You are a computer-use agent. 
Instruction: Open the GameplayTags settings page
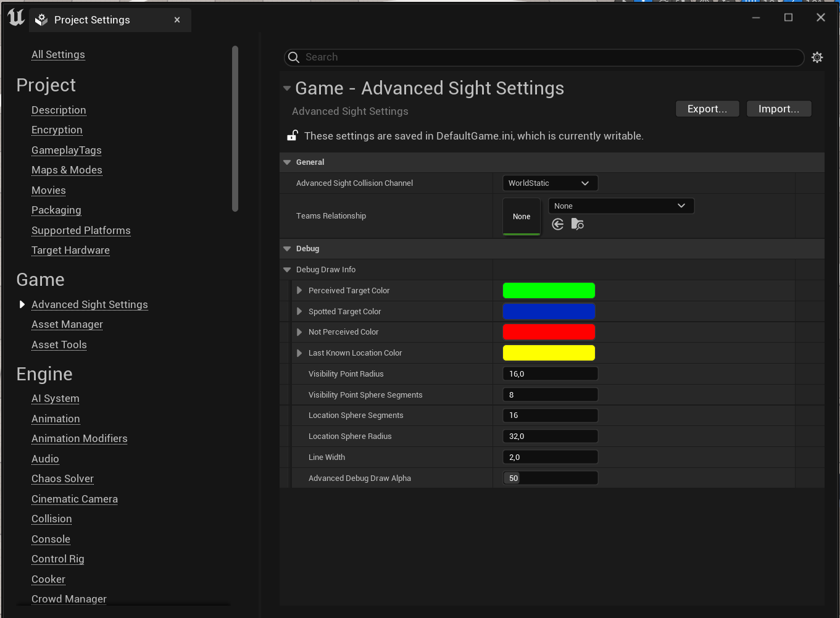tap(67, 150)
